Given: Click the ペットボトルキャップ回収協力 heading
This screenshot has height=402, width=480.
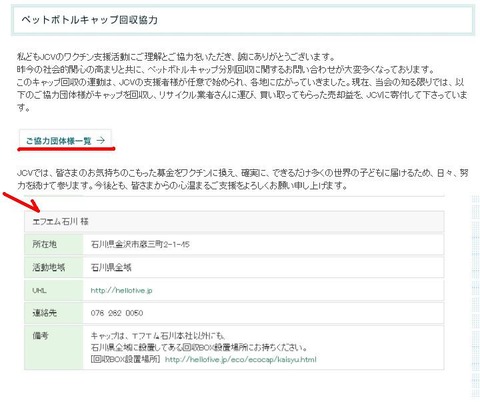Looking at the screenshot, I should click(x=90, y=20).
